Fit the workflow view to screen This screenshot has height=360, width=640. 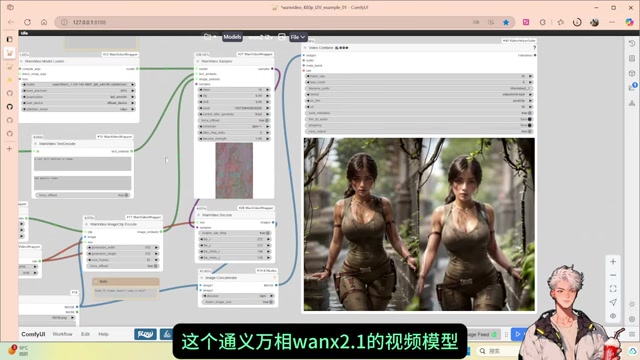(x=613, y=289)
